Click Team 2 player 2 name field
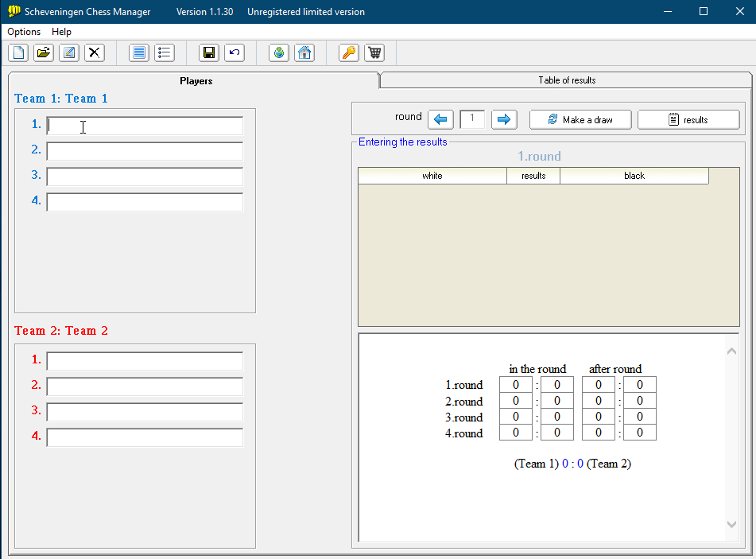 pyautogui.click(x=145, y=386)
